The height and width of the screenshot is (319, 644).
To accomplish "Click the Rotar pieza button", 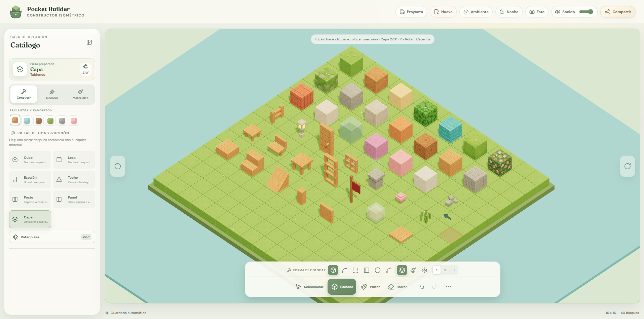I will tap(52, 237).
